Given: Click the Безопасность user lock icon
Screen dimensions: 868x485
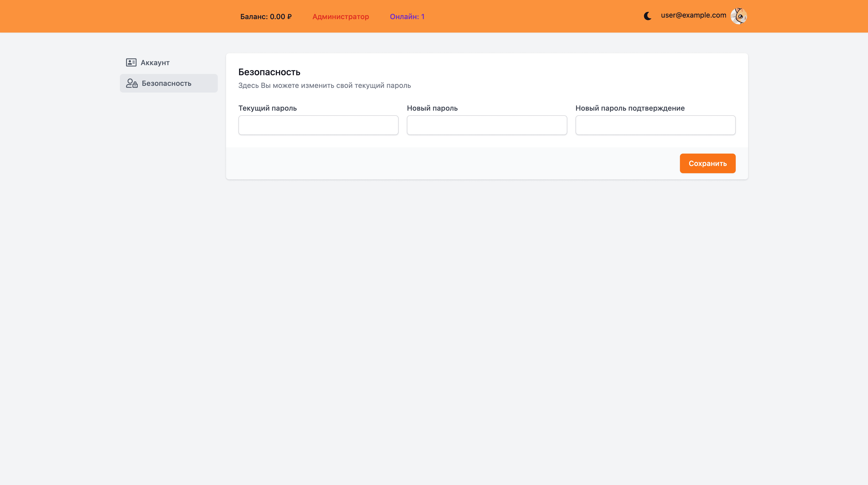Looking at the screenshot, I should tap(132, 83).
